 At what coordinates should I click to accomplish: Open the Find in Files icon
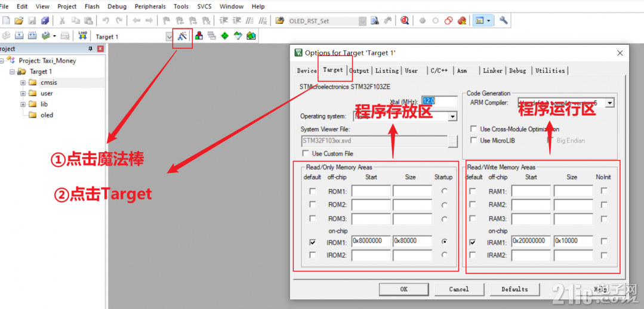280,20
